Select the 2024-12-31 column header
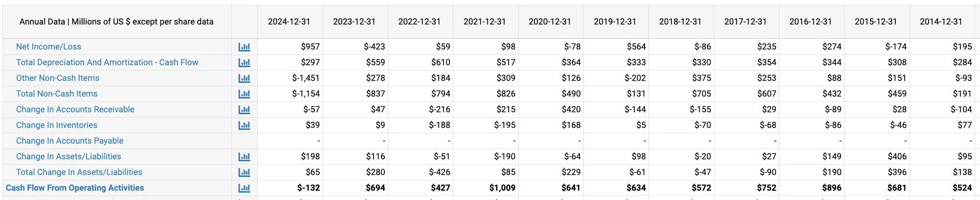This screenshot has width=980, height=200. pyautogui.click(x=289, y=22)
